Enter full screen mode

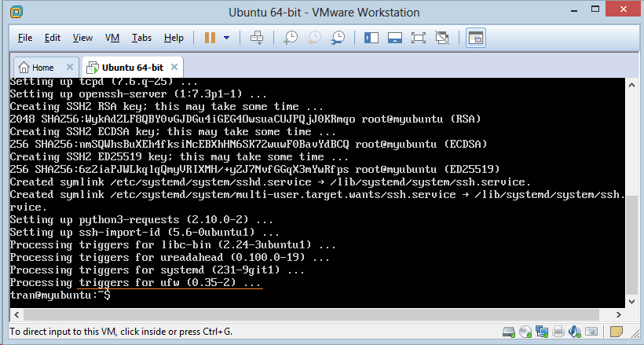click(x=418, y=38)
